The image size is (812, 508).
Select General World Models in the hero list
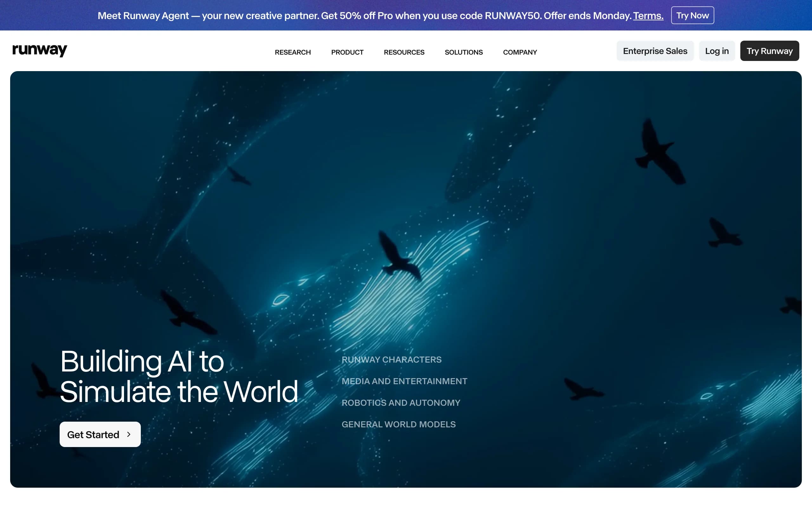(x=399, y=424)
